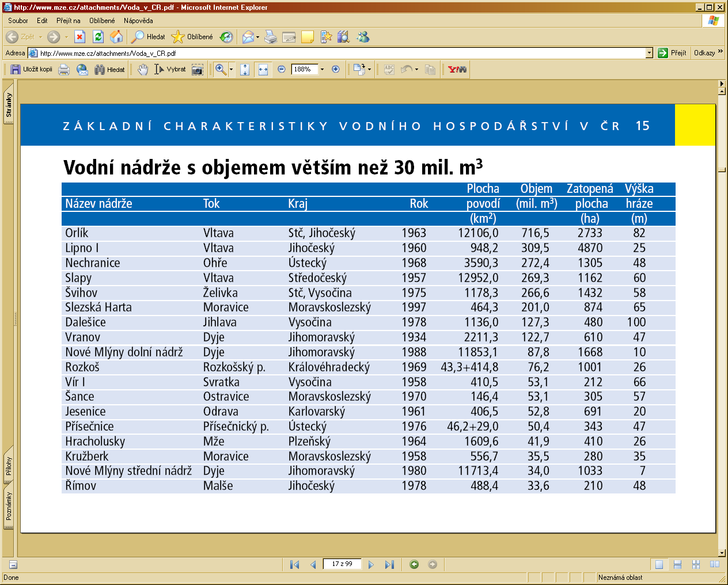This screenshot has width=728, height=585.
Task: Stop loading the page
Action: coord(80,37)
